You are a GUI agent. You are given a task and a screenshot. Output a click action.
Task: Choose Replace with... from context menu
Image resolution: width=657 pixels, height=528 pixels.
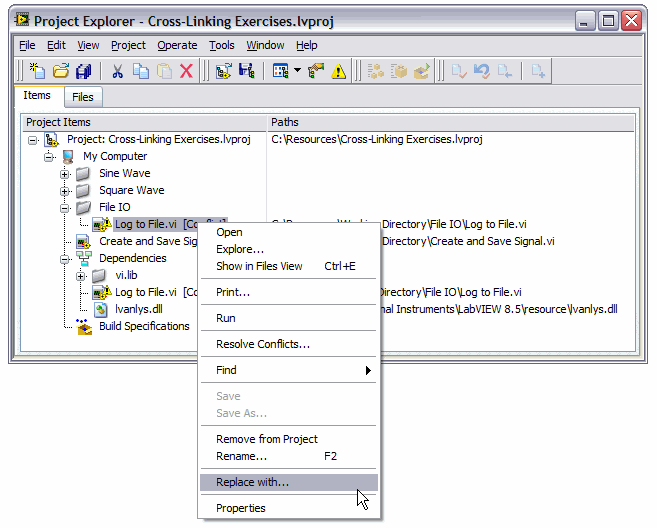pos(252,482)
